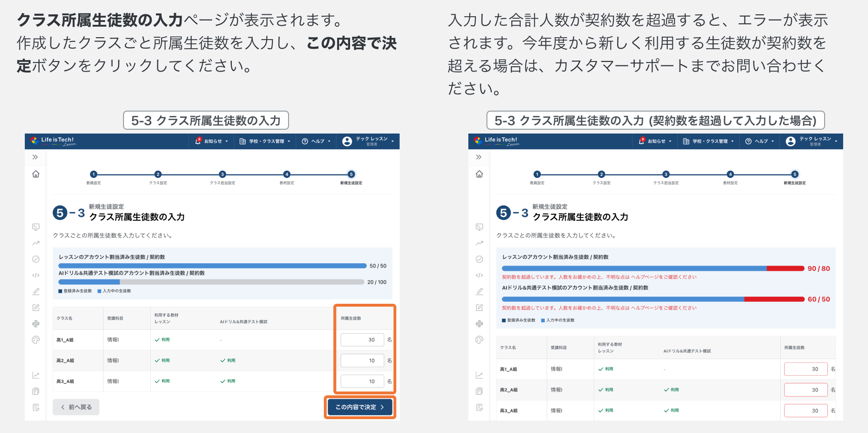Click the line chart icon in the sidebar beside 前へ戻る
Viewport: 868px width, 433px height.
36,375
